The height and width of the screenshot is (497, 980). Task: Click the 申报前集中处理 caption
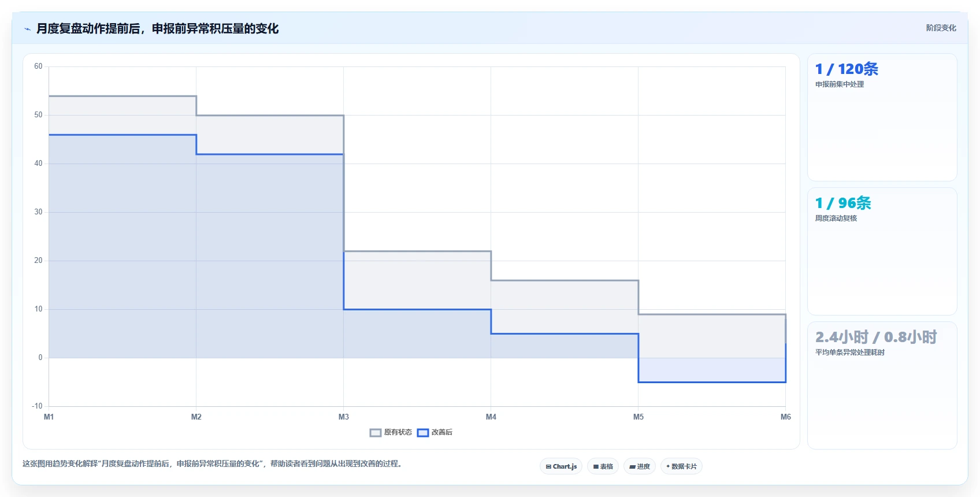(840, 84)
